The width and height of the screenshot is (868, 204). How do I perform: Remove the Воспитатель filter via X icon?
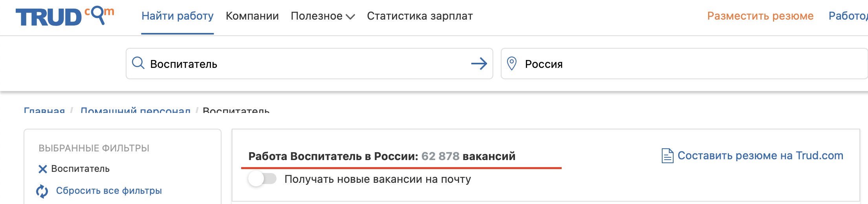pos(42,169)
